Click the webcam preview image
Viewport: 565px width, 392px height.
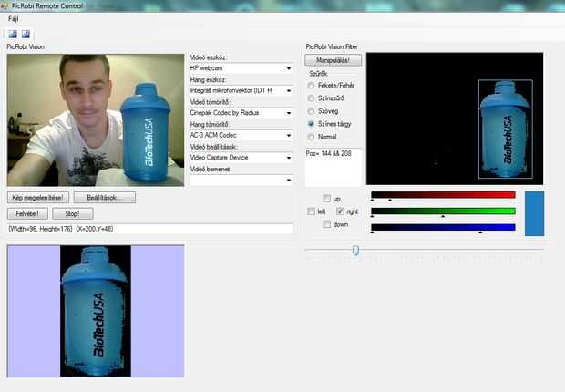point(96,120)
